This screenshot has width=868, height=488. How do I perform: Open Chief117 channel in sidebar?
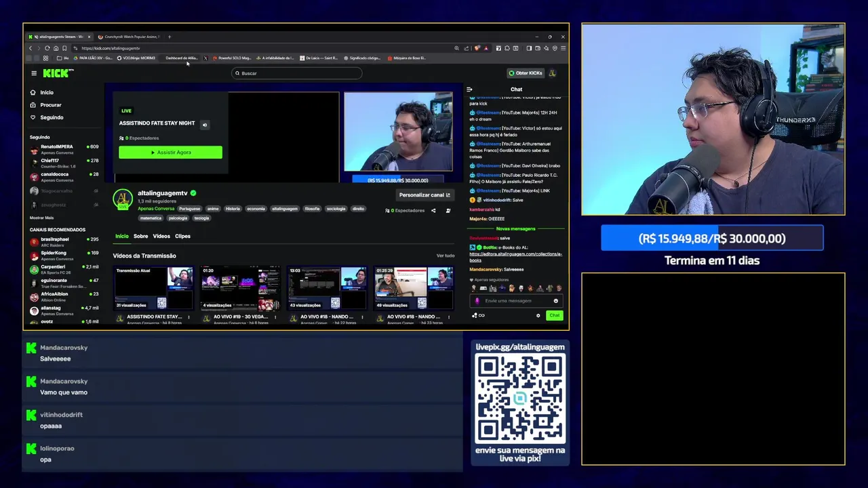[x=64, y=163]
